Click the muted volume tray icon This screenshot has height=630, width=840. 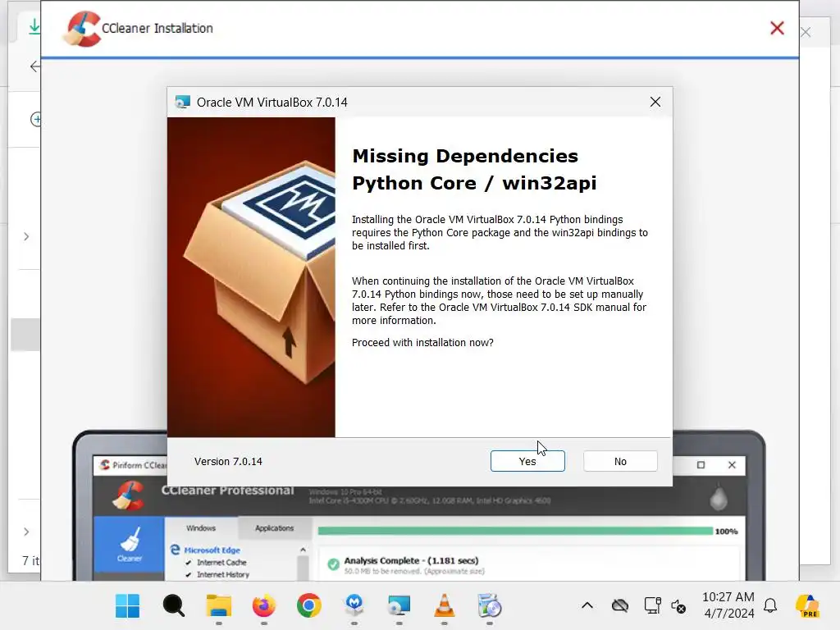point(678,606)
